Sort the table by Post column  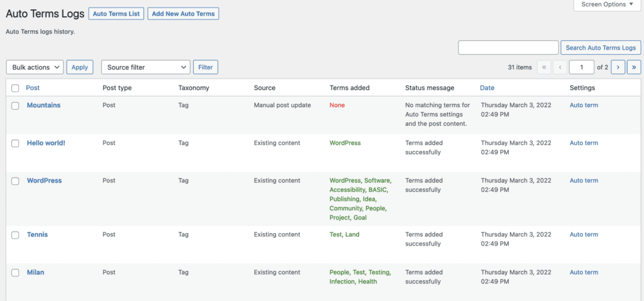click(x=33, y=88)
